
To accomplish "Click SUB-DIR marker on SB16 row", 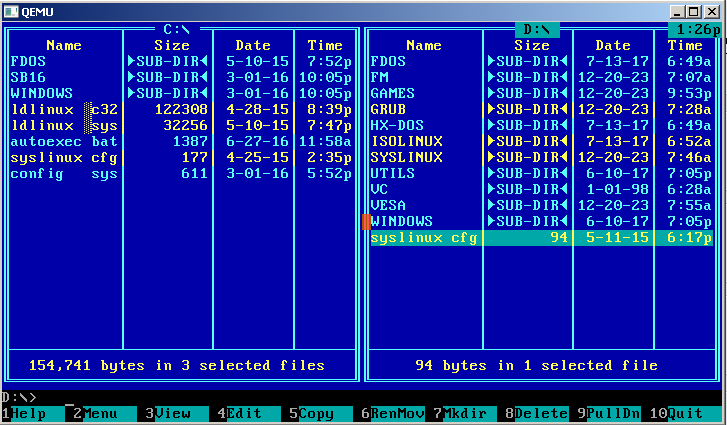I will (167, 77).
